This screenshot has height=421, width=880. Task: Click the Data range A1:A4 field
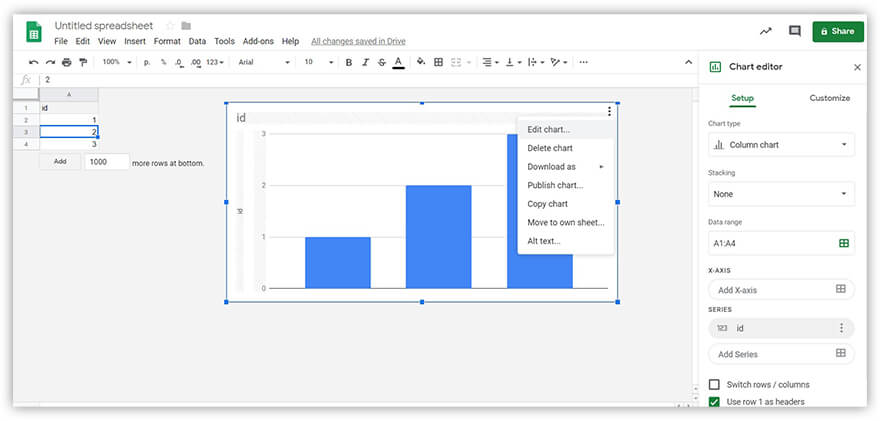[781, 243]
